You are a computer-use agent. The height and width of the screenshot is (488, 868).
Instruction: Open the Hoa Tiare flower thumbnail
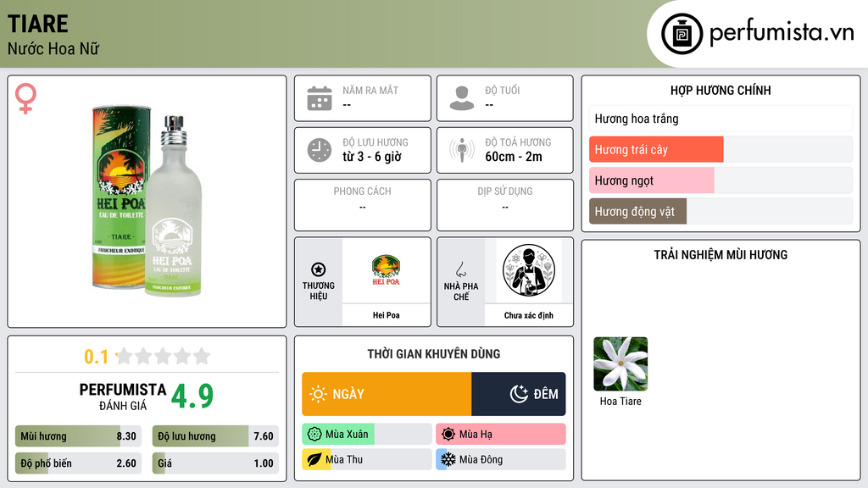[620, 364]
